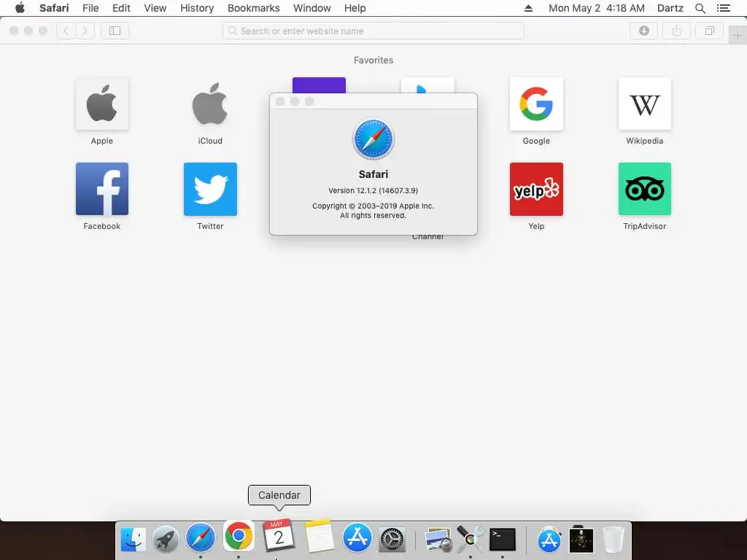Open the Twitter favorite tile
The height and width of the screenshot is (560, 747).
[210, 189]
